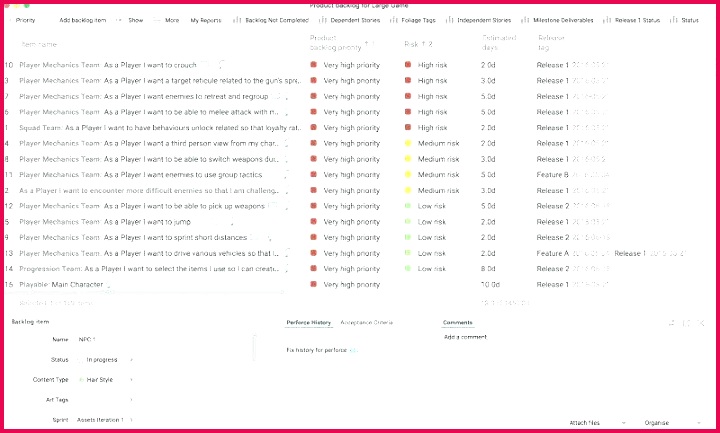
Task: Click the Release 1 Status chart icon
Action: click(608, 20)
